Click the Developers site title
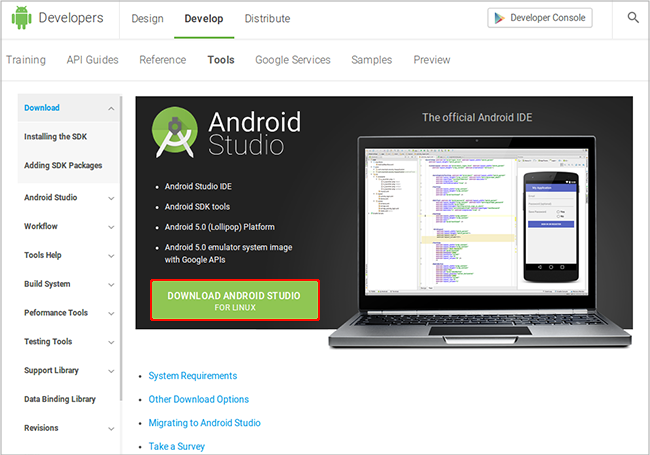The width and height of the screenshot is (650, 455). coord(71,18)
